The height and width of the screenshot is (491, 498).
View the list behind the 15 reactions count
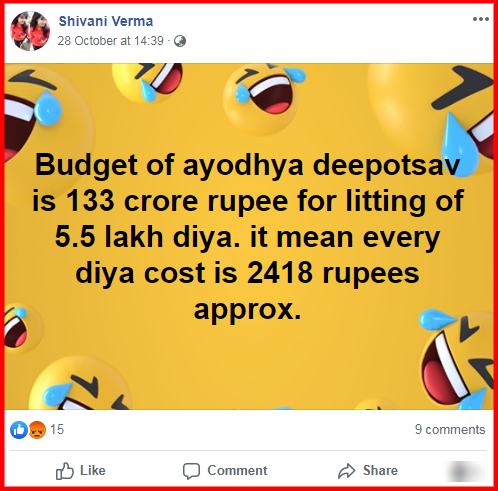pos(57,429)
